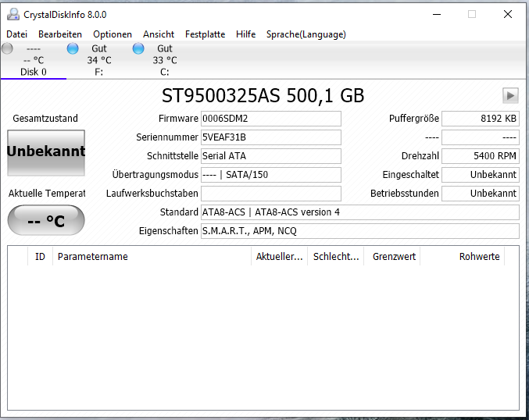
Task: Click the Aktueller... column header
Action: 279,257
